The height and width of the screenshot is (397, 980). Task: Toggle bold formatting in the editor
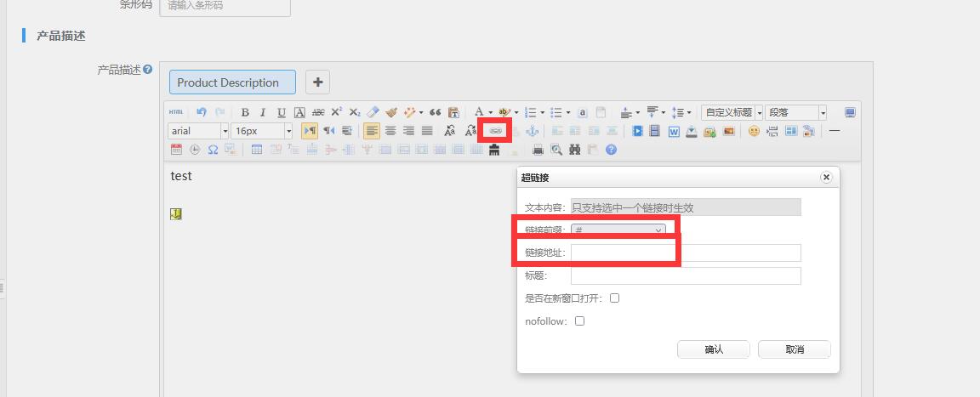point(245,112)
